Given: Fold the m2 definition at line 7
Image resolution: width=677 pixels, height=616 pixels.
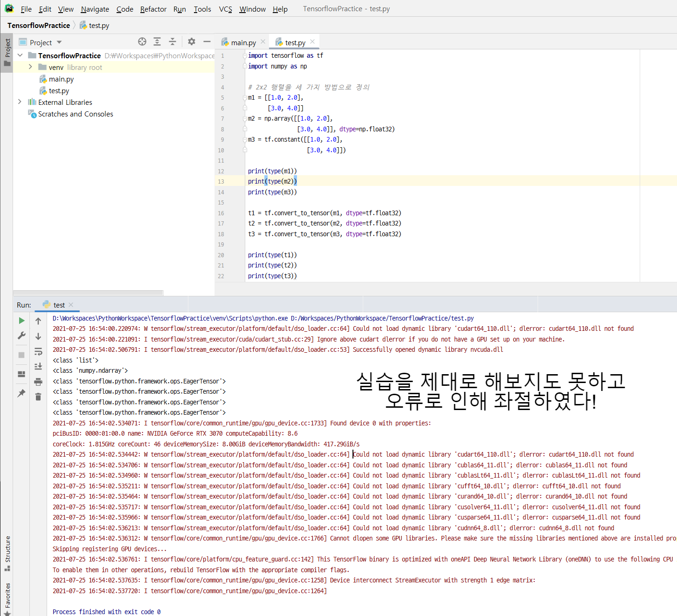Looking at the screenshot, I should (x=245, y=118).
